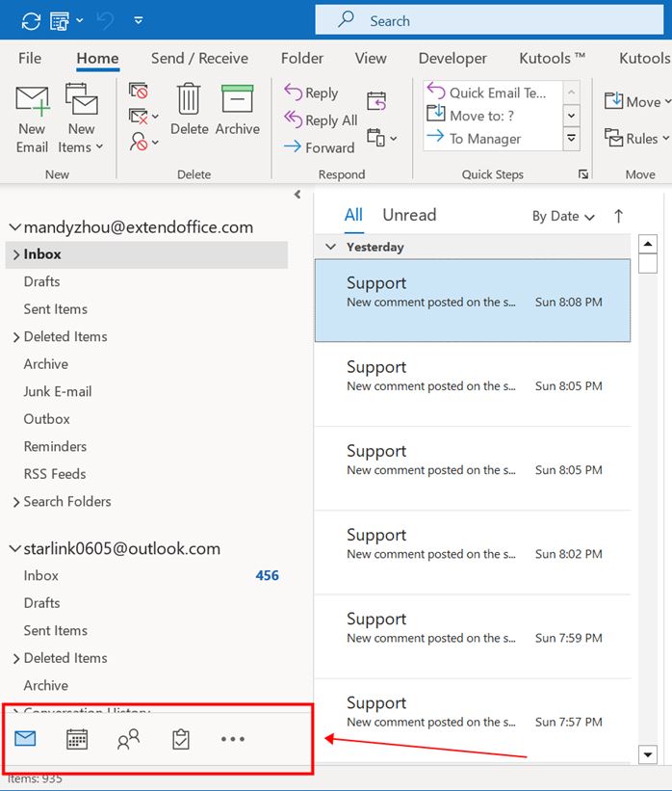
Task: Click the Undo icon in title bar
Action: 105,20
